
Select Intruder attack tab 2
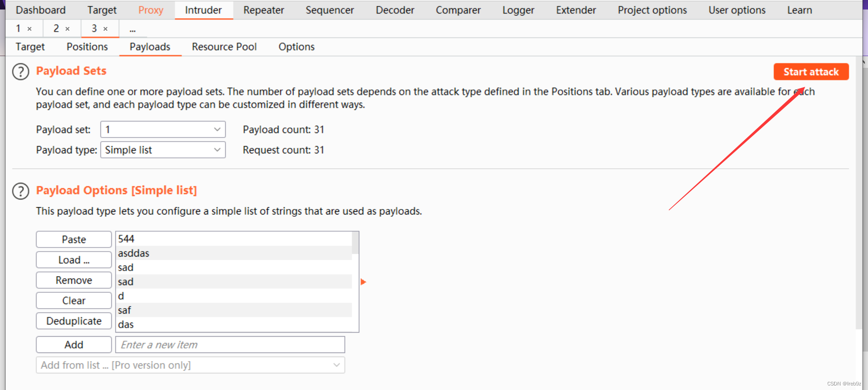click(56, 29)
